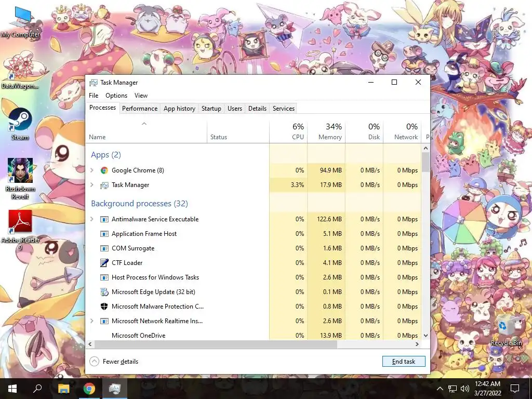Screen dimensions: 532x399
Task: Open the Options menu
Action: (x=116, y=96)
